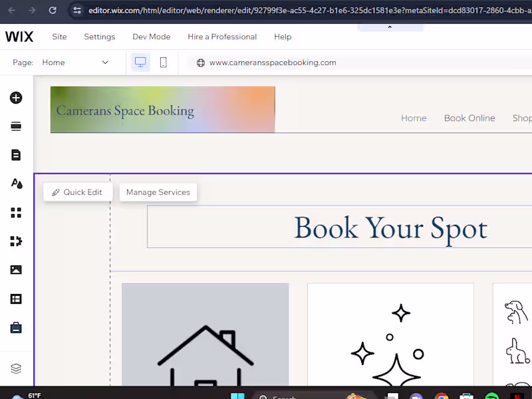Open the Menus & Pages panel
The height and width of the screenshot is (399, 532).
(x=16, y=154)
